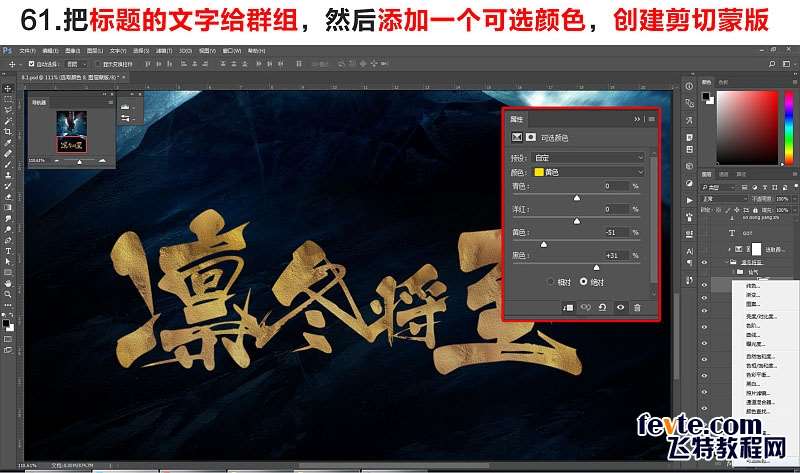Open the 颜色 colors dropdown showing 黄色
Viewport: 800px width, 473px height.
588,172
